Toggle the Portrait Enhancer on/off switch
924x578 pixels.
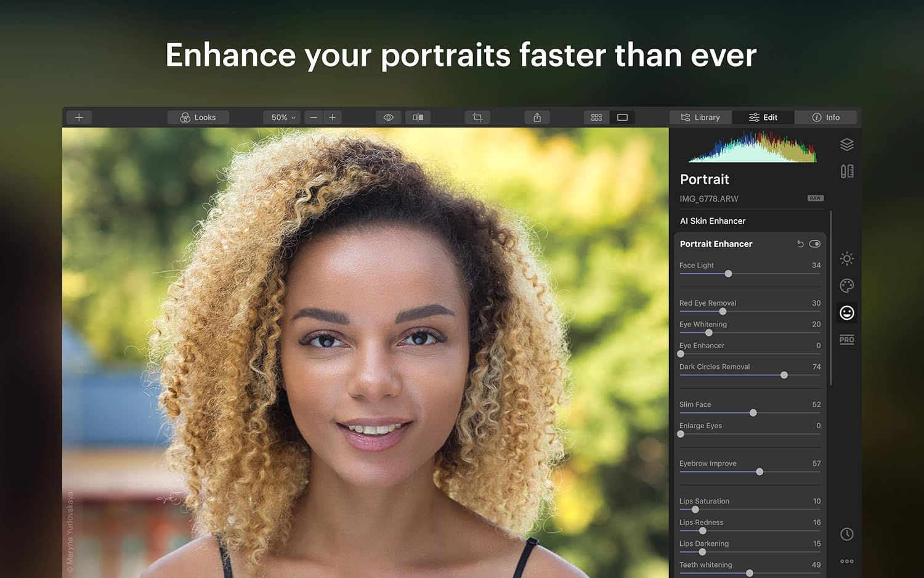coord(815,244)
